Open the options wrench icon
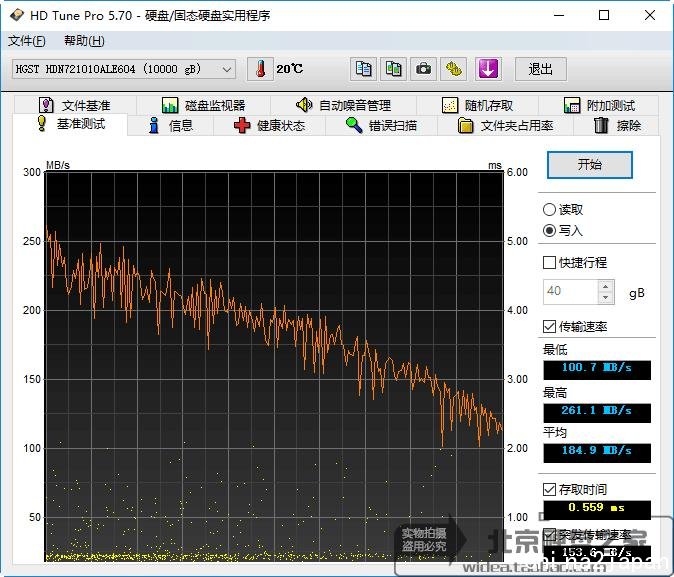This screenshot has width=674, height=577. (453, 69)
